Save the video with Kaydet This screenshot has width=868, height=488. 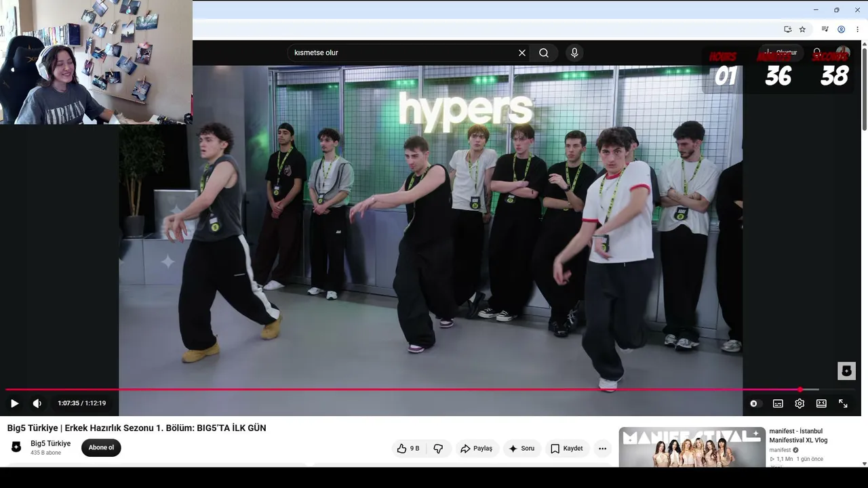[567, 449]
